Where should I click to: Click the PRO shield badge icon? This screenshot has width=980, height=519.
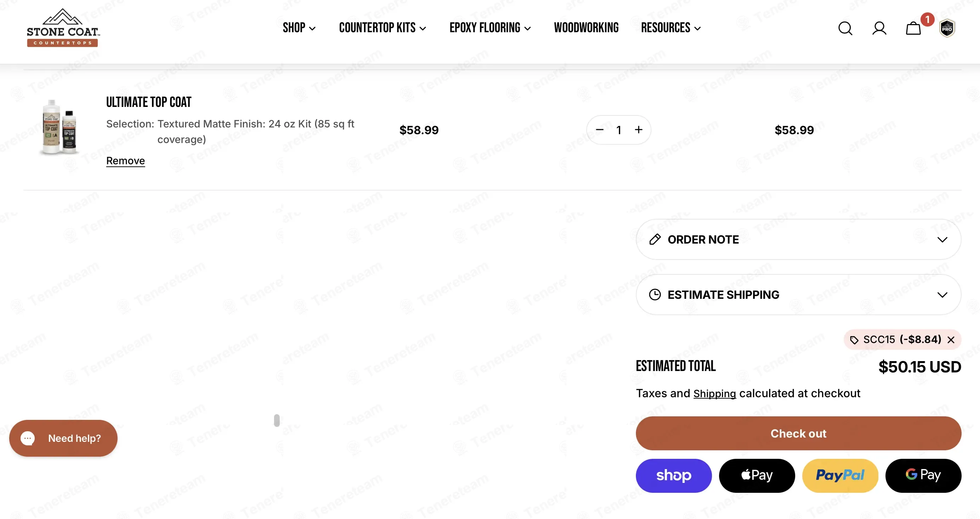pyautogui.click(x=946, y=28)
